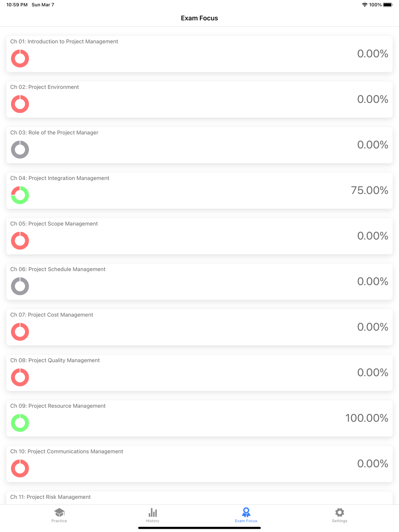Tap the green donut chart for Ch 09
The image size is (399, 532).
click(20, 423)
